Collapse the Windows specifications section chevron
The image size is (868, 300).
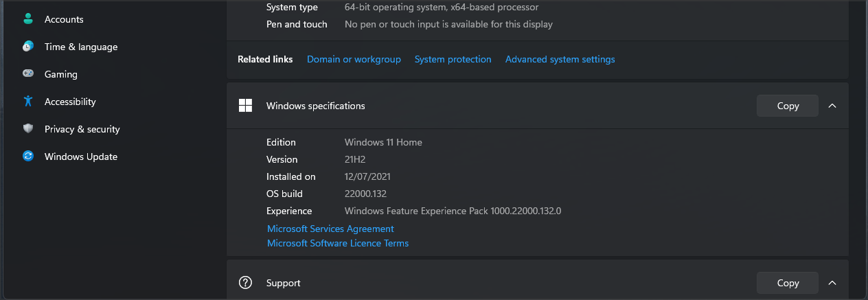click(832, 106)
